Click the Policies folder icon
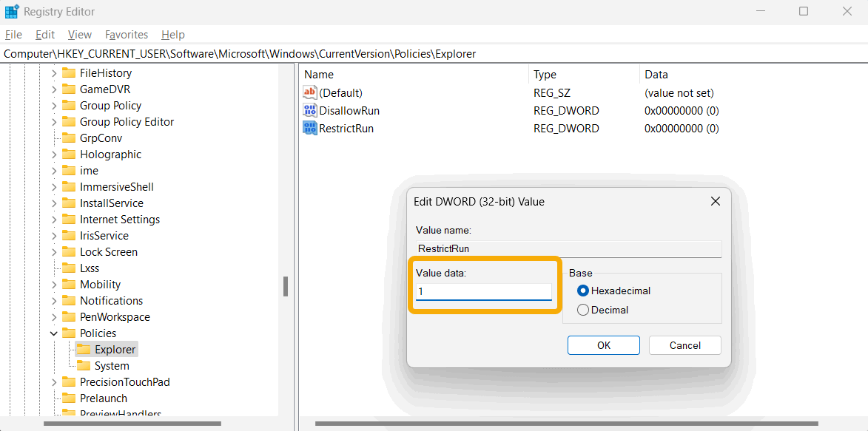Screen dimensions: 868x431 coord(69,333)
